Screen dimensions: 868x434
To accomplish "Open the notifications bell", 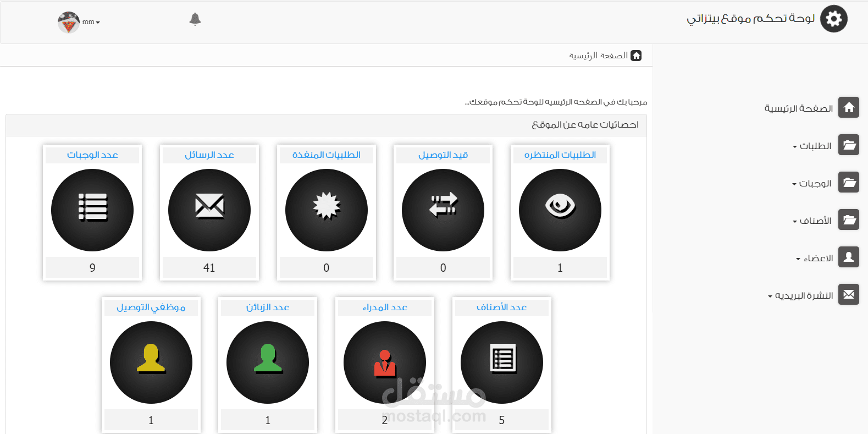I will tap(195, 19).
